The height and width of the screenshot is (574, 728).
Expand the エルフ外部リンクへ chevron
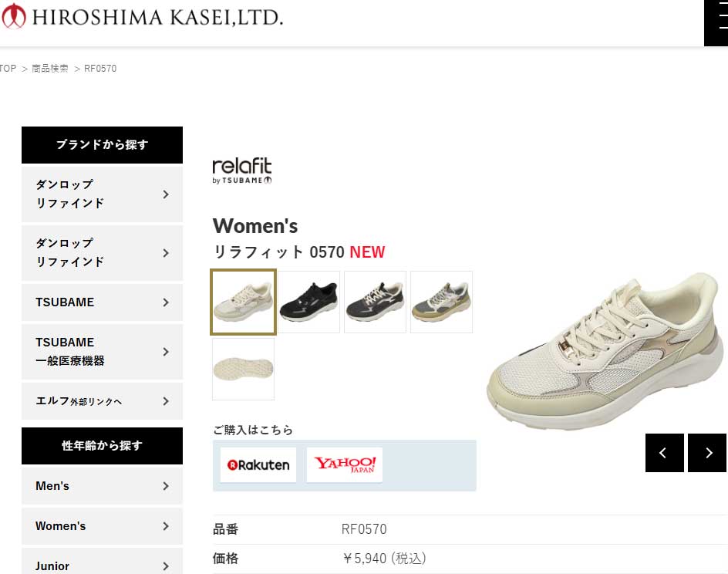166,401
